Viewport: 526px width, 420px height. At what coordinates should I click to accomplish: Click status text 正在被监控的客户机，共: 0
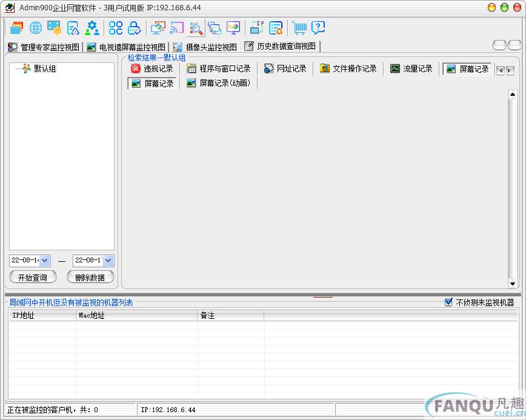pyautogui.click(x=53, y=410)
